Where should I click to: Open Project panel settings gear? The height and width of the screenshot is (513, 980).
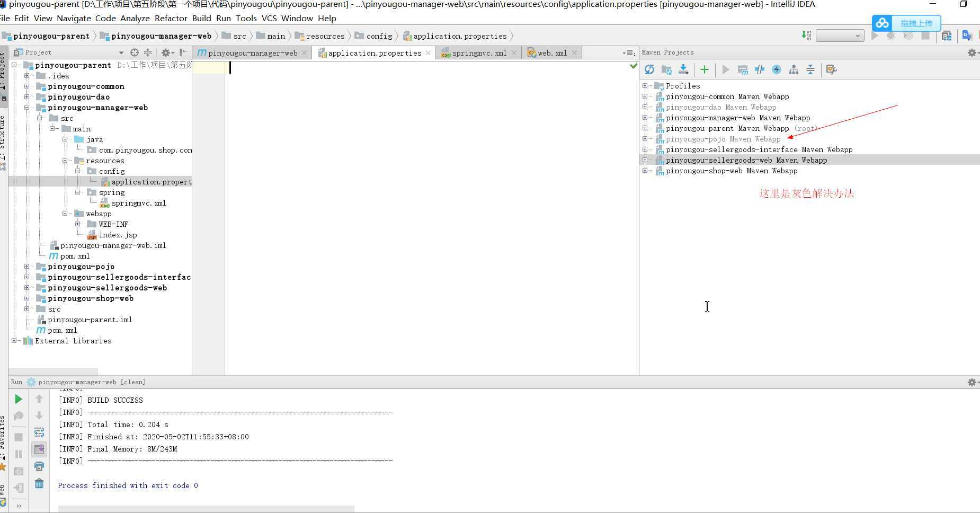pyautogui.click(x=166, y=52)
